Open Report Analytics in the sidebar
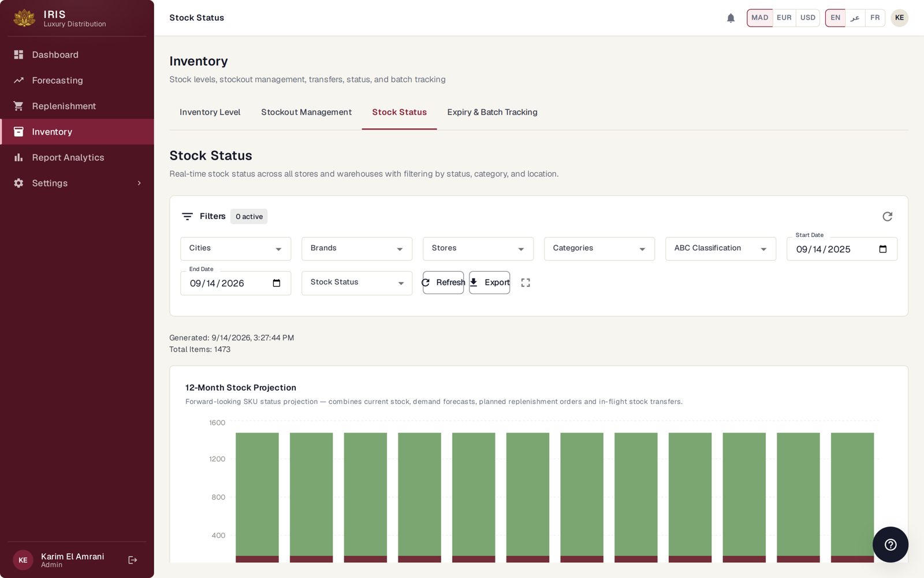 pos(77,157)
